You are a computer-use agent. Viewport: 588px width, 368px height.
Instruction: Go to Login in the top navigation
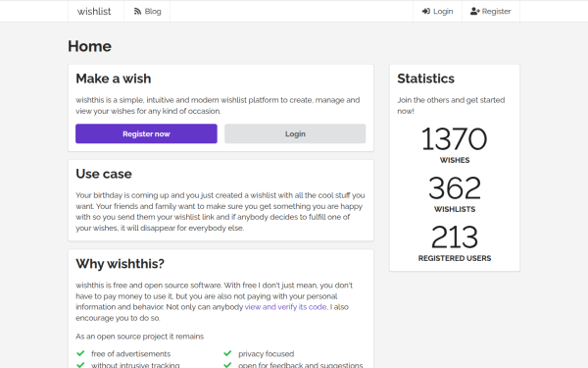tap(437, 11)
